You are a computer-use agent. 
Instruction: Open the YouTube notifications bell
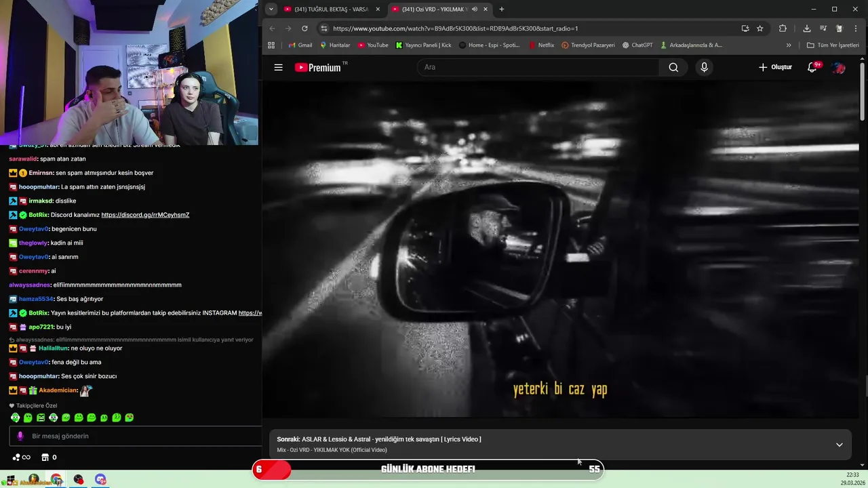pos(812,67)
